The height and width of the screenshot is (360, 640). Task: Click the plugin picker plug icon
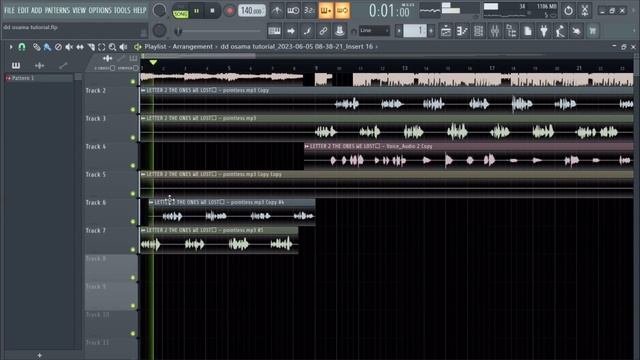[544, 31]
